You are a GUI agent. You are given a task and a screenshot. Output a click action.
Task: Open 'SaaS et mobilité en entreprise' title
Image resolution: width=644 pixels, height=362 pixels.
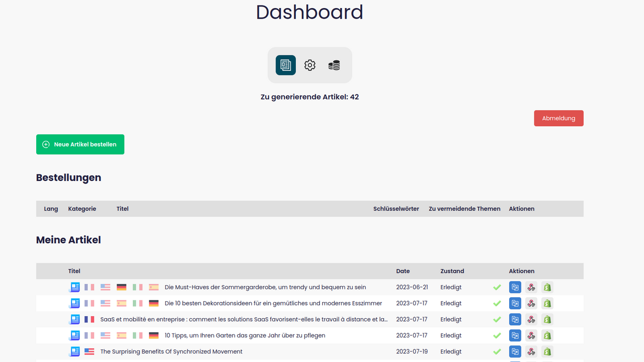[x=244, y=319]
